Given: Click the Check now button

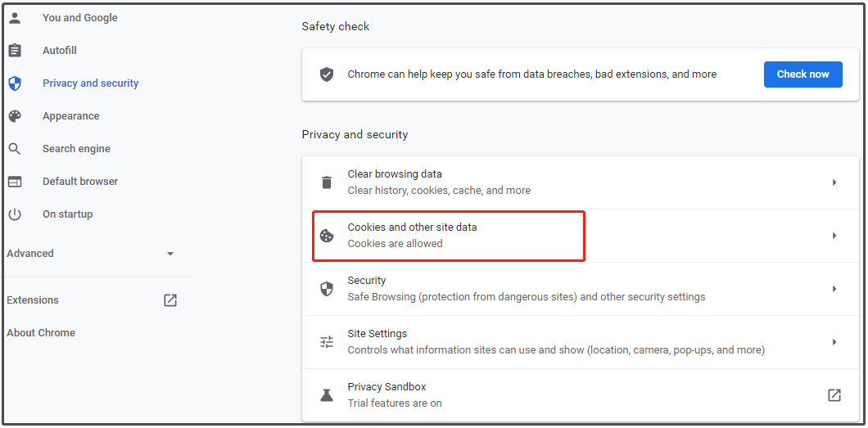Looking at the screenshot, I should coord(802,74).
